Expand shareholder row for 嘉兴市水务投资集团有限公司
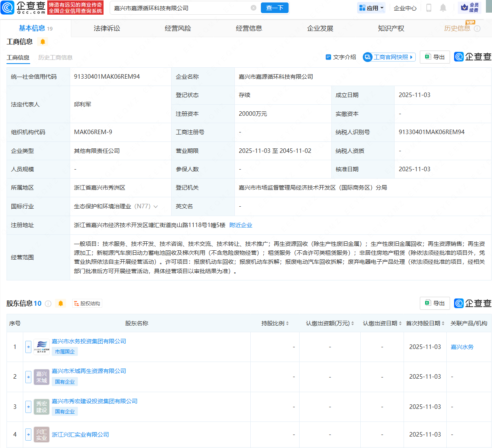Viewport: 492px width, 448px height. (28, 347)
